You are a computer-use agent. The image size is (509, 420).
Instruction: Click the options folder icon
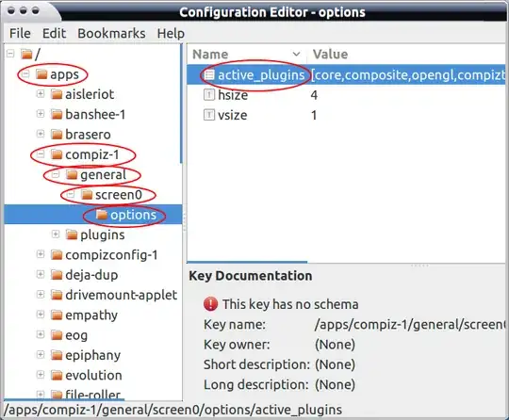tap(102, 215)
